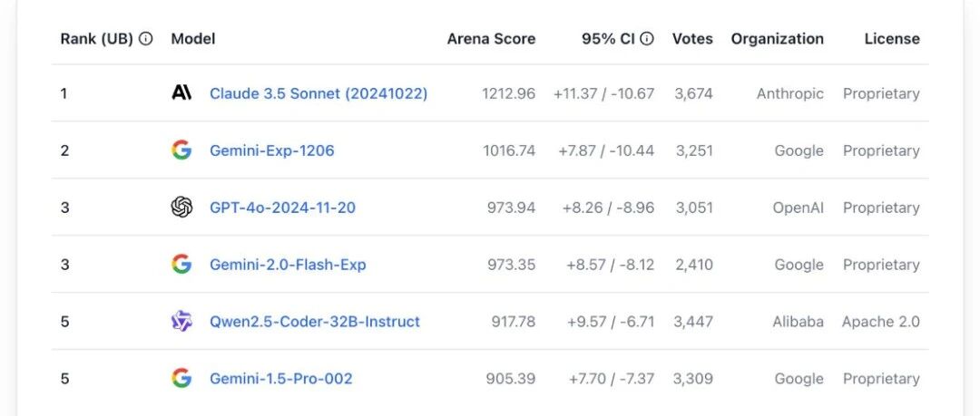Click info icon next to 95% CI
Viewport: 980px width, 416px height.
click(647, 39)
